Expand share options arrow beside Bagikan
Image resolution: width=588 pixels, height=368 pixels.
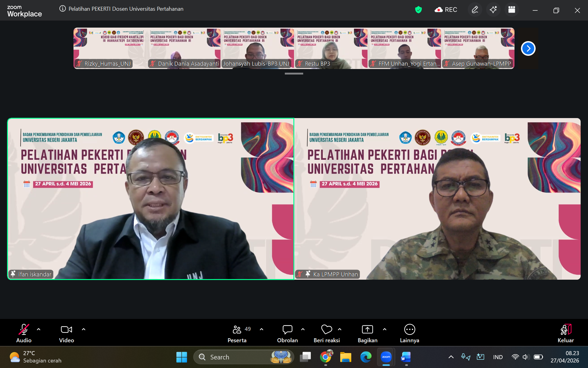(x=385, y=329)
